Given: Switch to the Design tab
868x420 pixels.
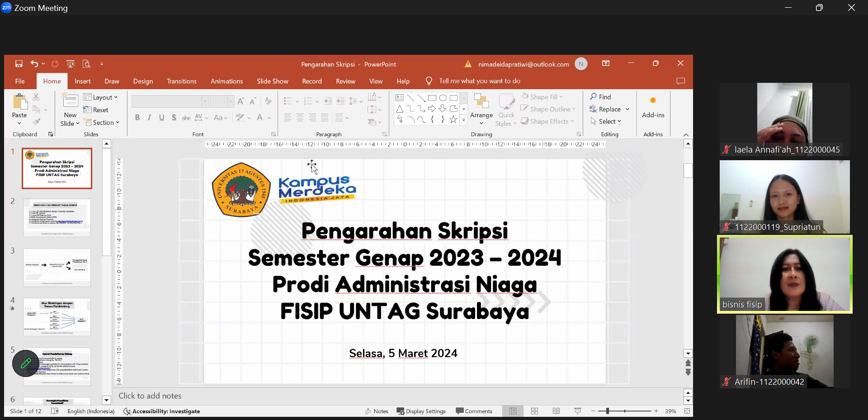Looking at the screenshot, I should (x=143, y=81).
